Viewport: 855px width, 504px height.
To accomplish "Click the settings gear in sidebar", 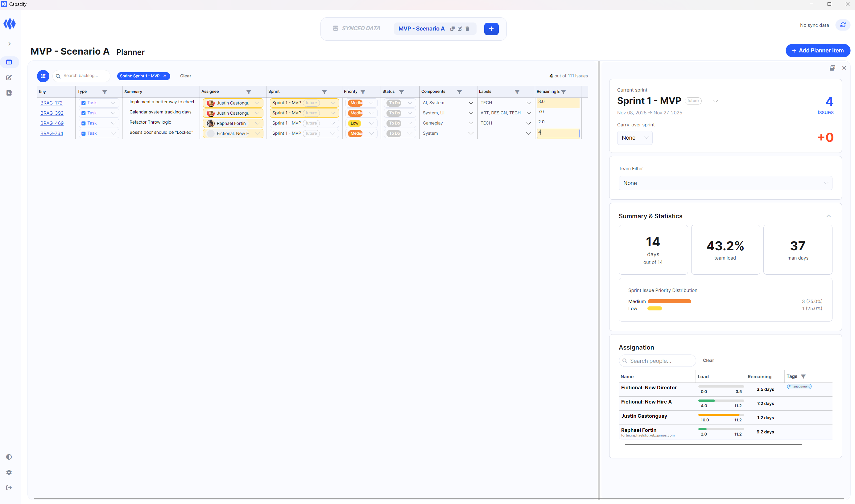I will click(x=9, y=472).
